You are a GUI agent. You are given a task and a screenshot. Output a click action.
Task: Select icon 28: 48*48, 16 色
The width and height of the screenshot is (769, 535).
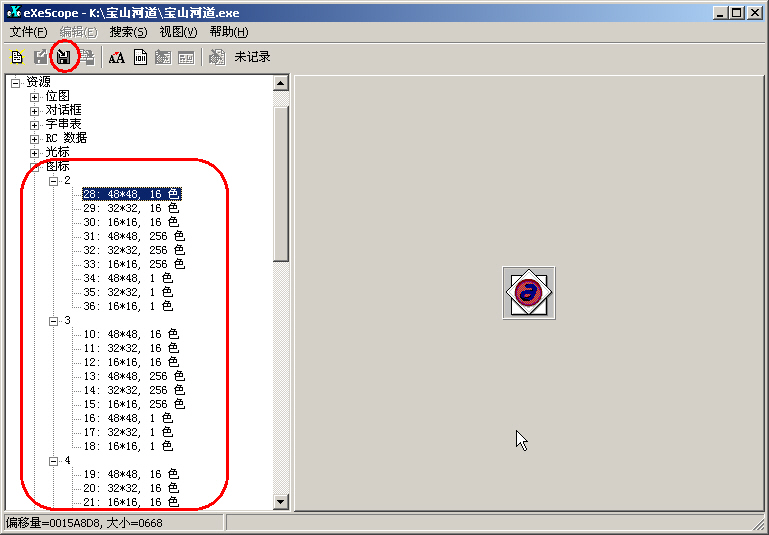click(132, 194)
